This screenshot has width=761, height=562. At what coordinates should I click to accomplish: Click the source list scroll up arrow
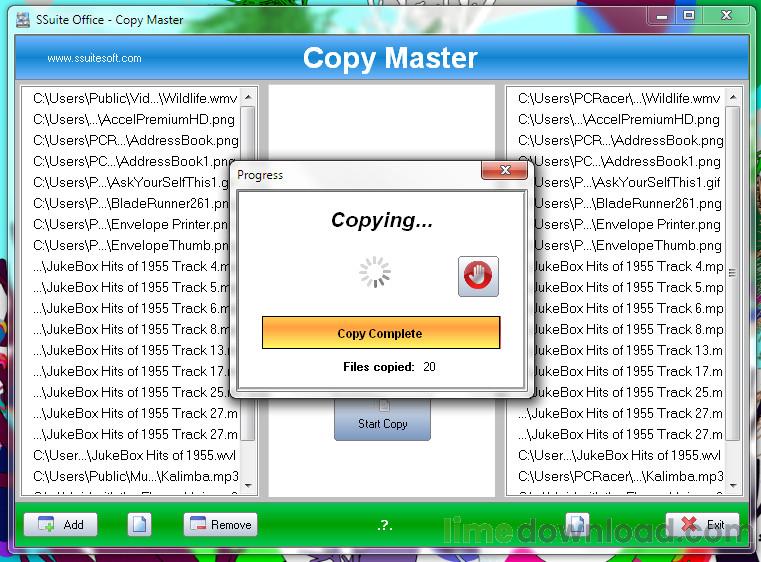point(248,98)
